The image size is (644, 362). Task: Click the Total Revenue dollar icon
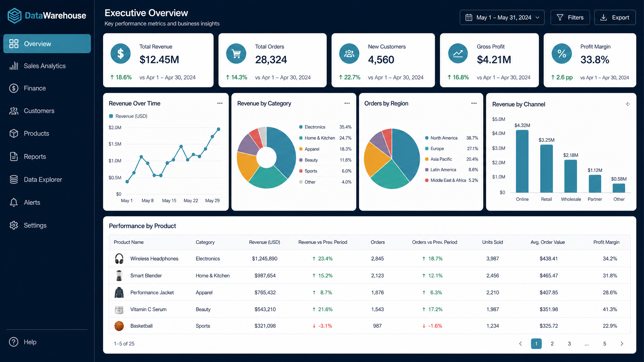[120, 54]
